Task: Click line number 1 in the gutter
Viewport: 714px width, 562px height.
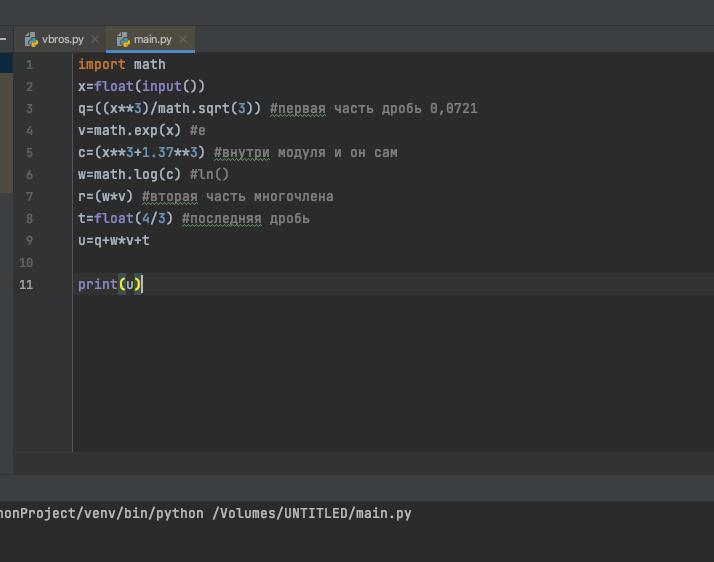Action: 29,65
